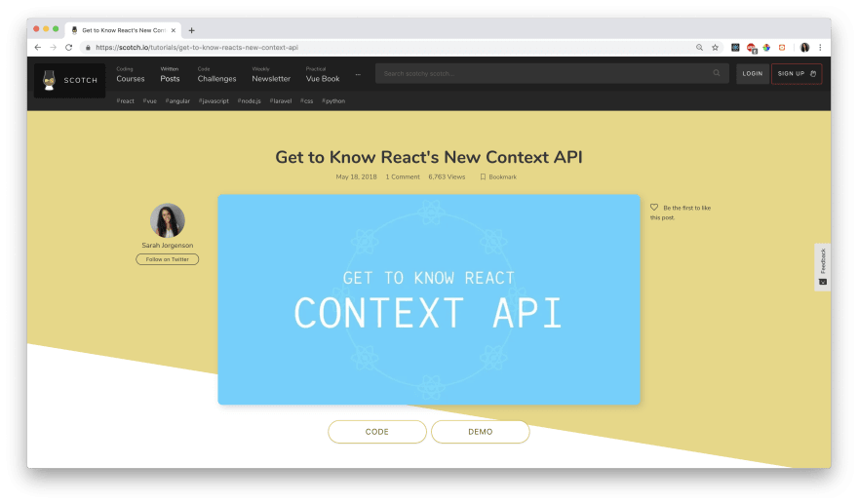Image resolution: width=858 pixels, height=504 pixels.
Task: Click the LOGIN button
Action: point(753,73)
